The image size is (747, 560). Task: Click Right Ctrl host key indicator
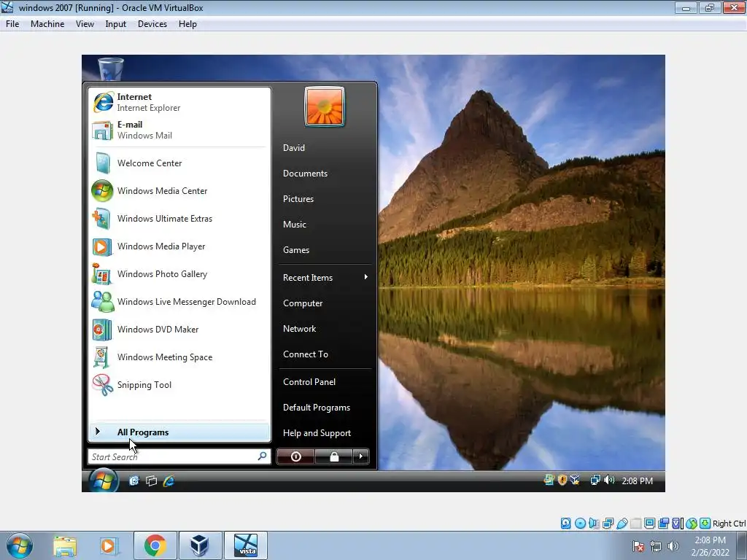coord(729,524)
